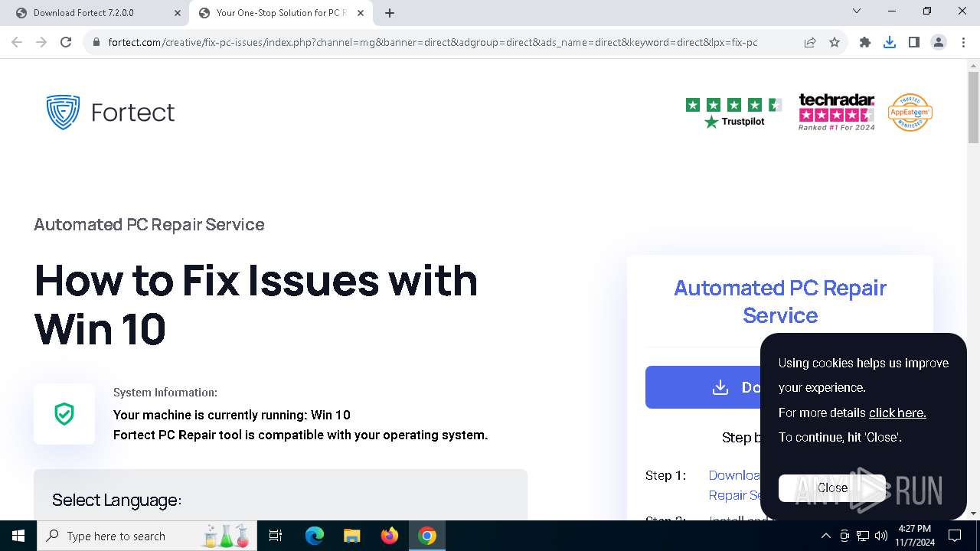980x551 pixels.
Task: Click 'Your machine is currently running: Win 10' text
Action: coord(232,415)
